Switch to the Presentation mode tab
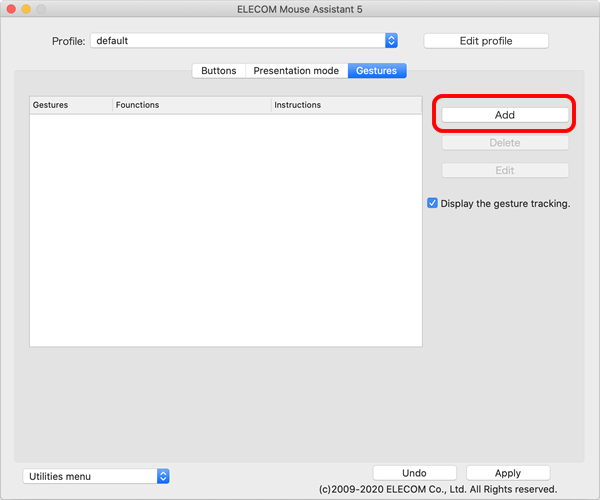 (x=296, y=71)
